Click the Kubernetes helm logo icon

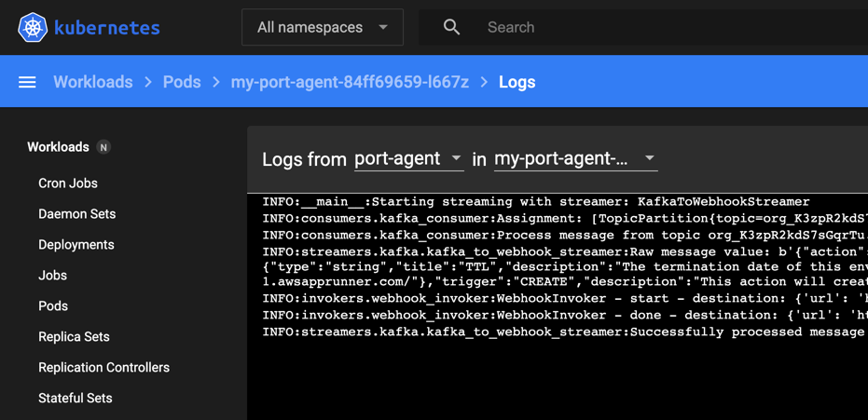coord(33,27)
